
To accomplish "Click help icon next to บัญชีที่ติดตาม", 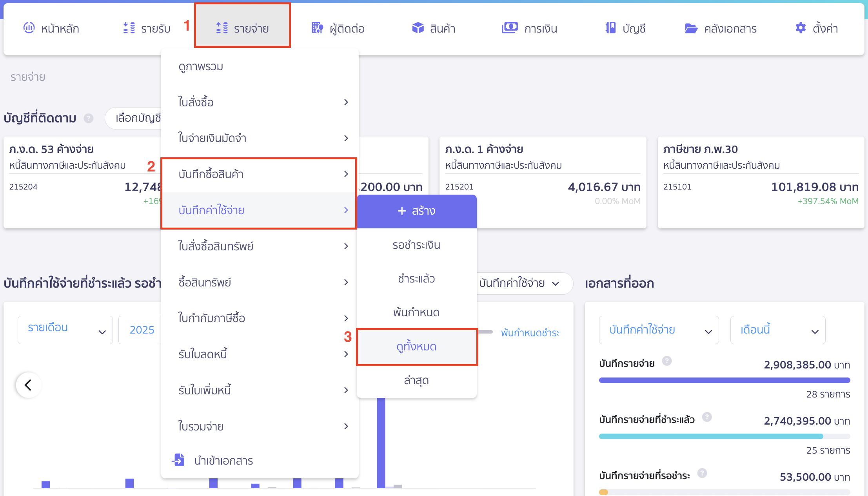I will click(89, 119).
